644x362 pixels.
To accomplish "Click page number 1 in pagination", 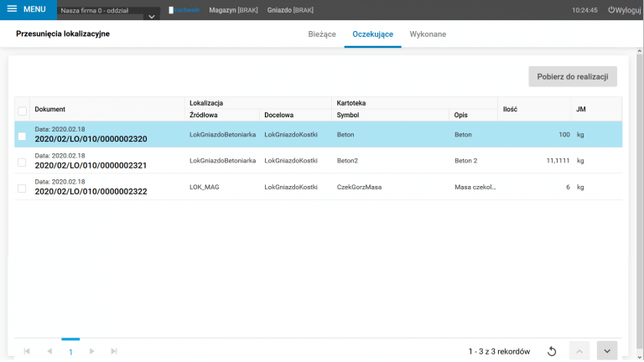I will pos(70,351).
